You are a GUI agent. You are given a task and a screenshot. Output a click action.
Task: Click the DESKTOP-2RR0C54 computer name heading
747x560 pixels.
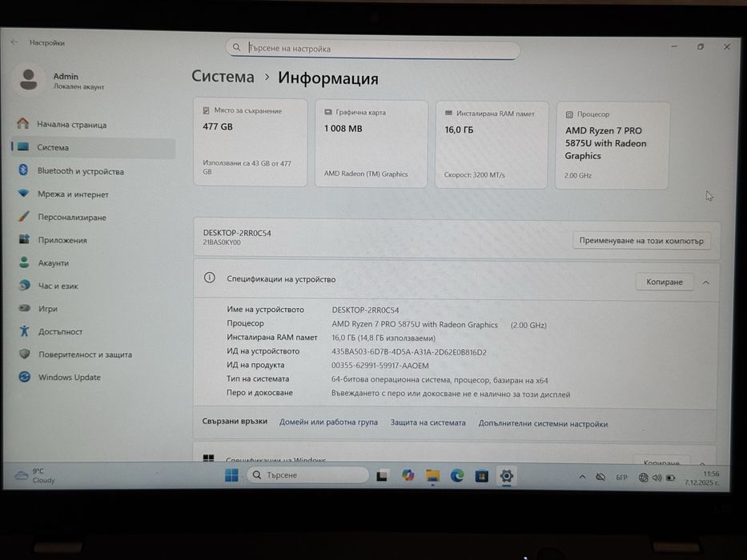tap(237, 233)
